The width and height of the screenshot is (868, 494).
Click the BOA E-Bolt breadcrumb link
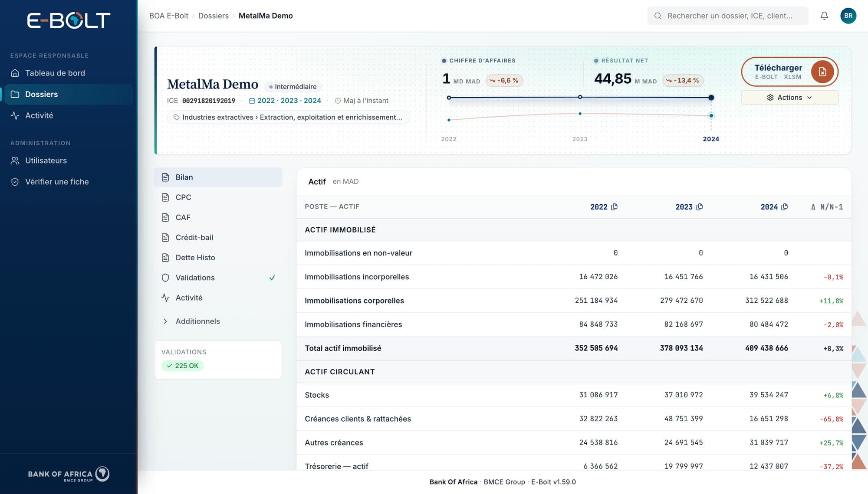pyautogui.click(x=169, y=16)
